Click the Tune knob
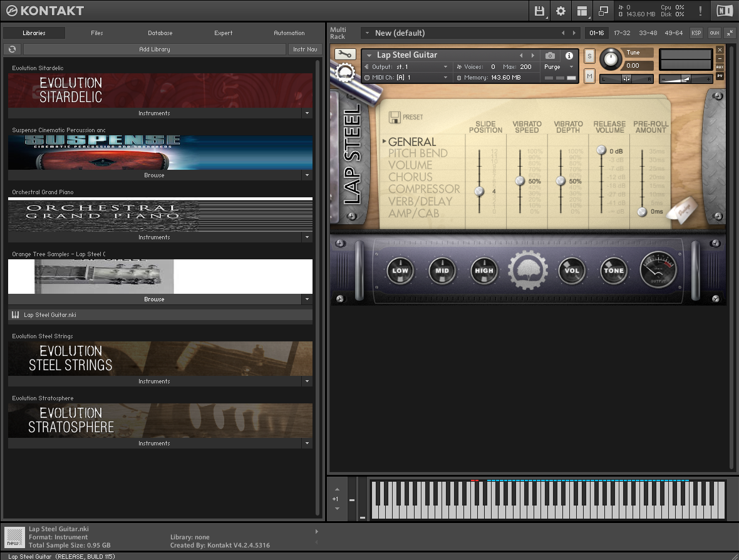This screenshot has height=560, width=739. (x=611, y=59)
